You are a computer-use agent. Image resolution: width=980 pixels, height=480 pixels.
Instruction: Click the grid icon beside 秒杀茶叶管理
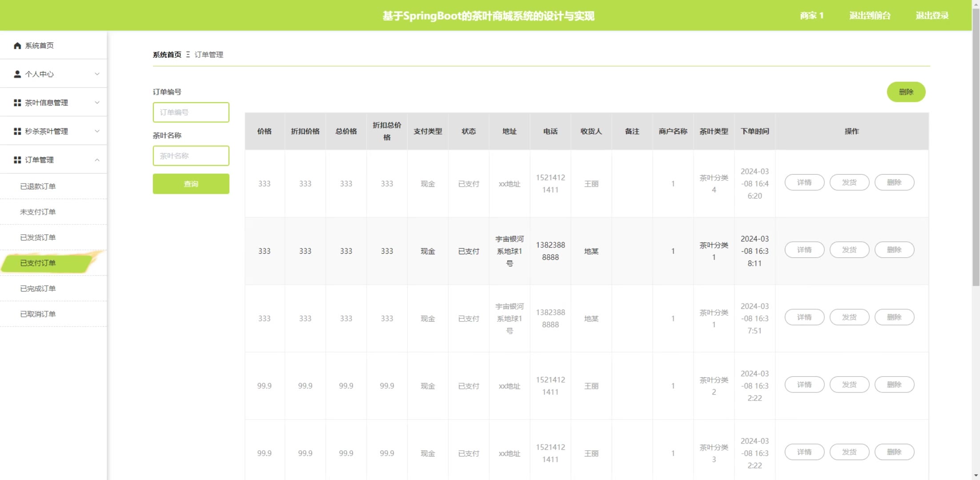coord(17,132)
